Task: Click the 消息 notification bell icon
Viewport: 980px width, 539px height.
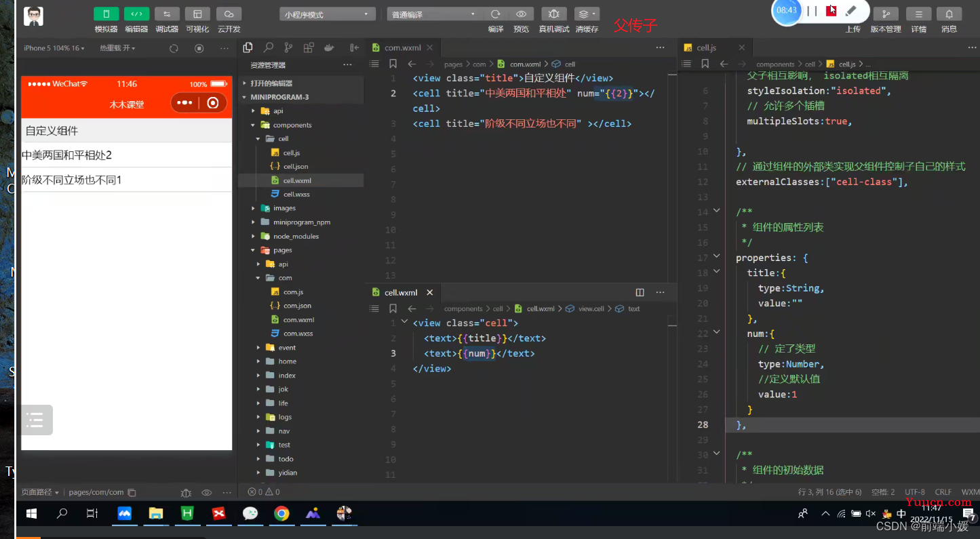Action: coord(949,14)
